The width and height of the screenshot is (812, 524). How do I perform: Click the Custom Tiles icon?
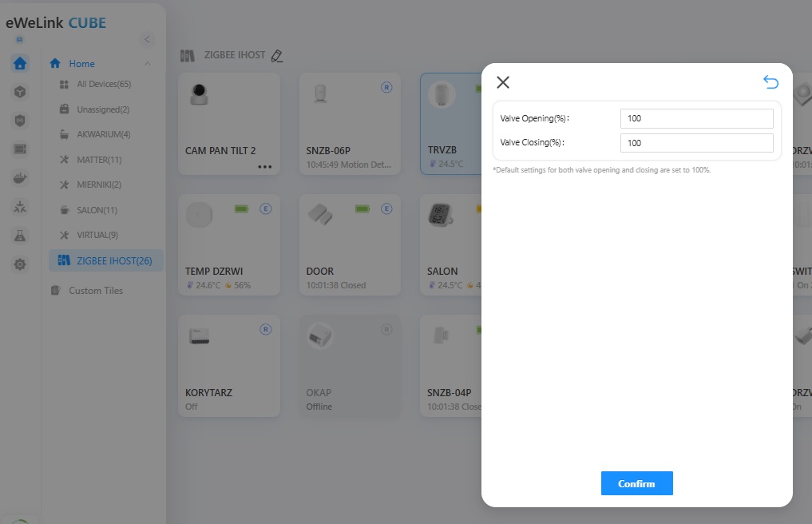pos(55,290)
